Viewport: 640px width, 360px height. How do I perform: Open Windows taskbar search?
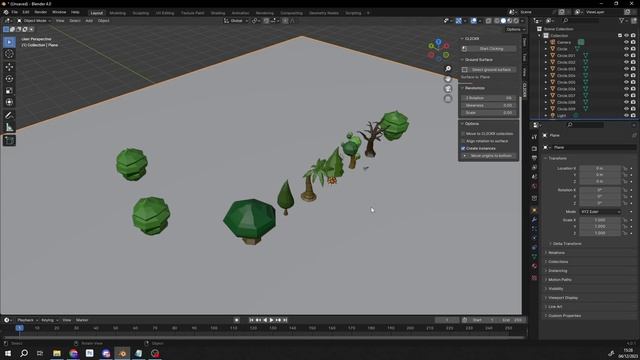click(24, 353)
